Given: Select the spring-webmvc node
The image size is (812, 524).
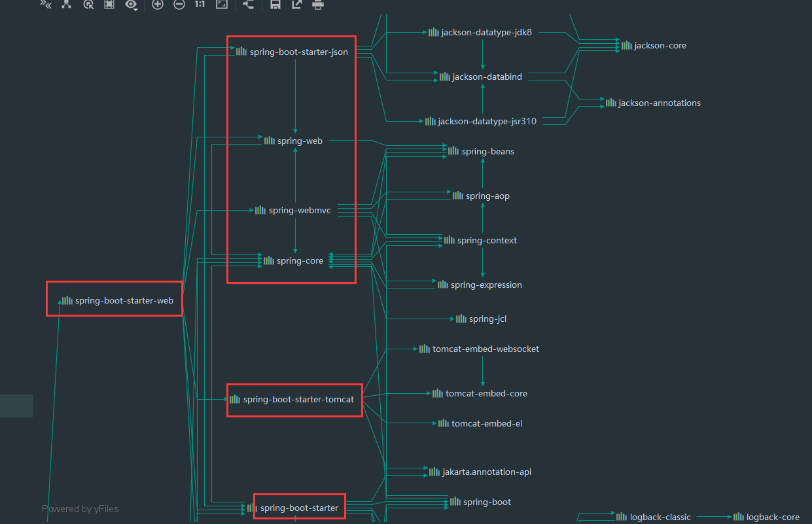Looking at the screenshot, I should [x=293, y=211].
